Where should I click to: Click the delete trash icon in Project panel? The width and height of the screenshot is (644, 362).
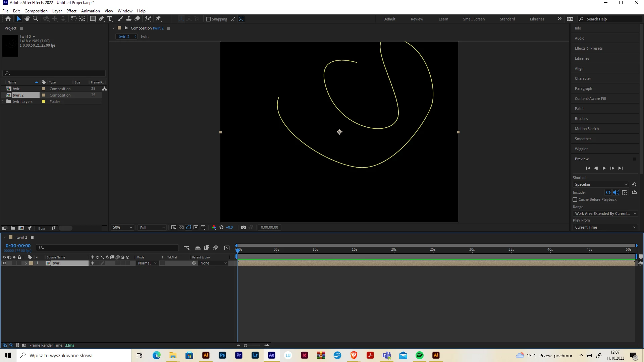[x=54, y=228]
